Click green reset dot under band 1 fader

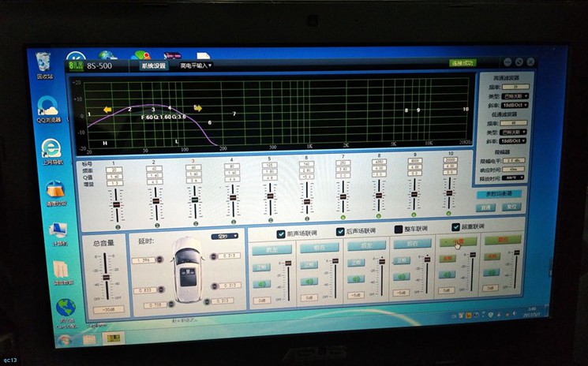click(x=118, y=227)
